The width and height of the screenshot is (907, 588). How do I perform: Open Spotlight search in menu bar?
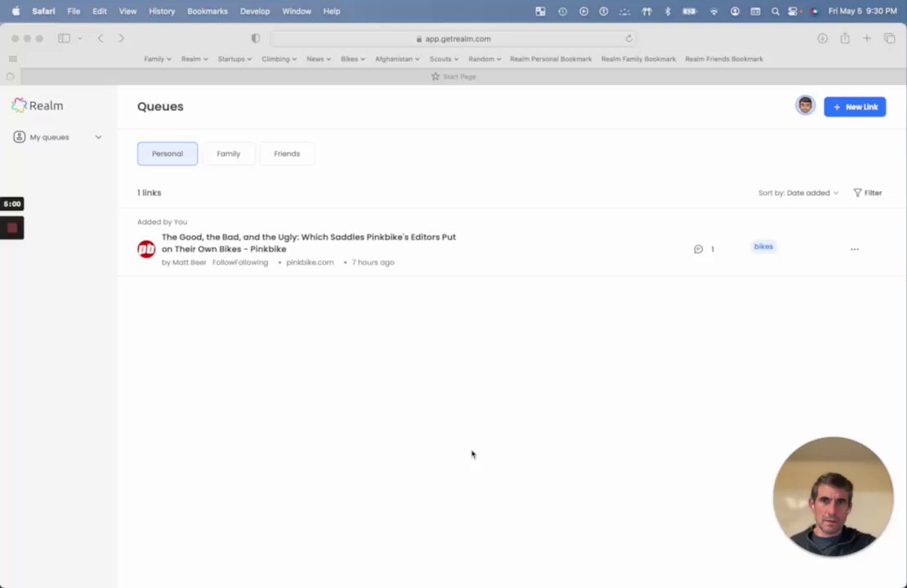(775, 11)
